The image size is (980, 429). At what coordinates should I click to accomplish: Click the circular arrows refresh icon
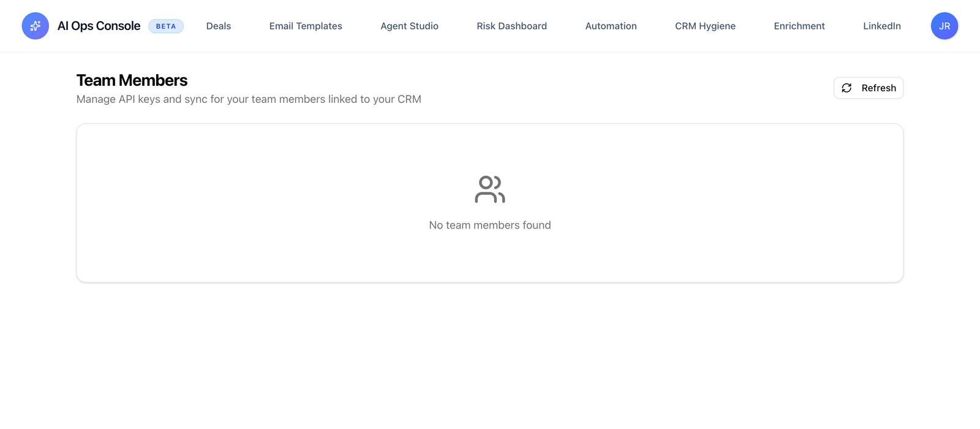[x=846, y=88]
